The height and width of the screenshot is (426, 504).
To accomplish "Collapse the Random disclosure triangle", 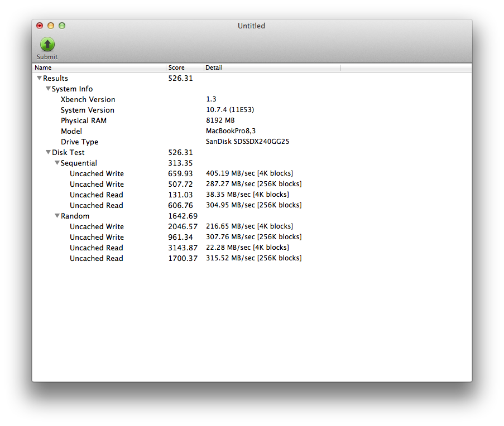I will pyautogui.click(x=57, y=216).
